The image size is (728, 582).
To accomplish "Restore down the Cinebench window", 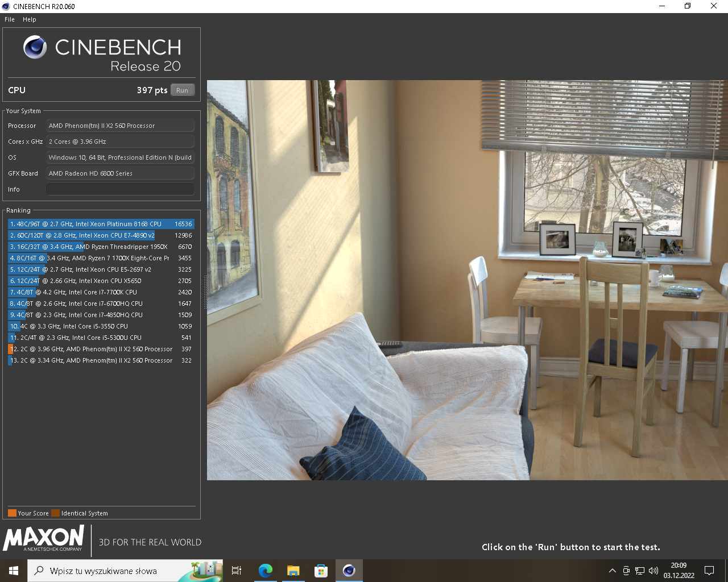I will [688, 6].
